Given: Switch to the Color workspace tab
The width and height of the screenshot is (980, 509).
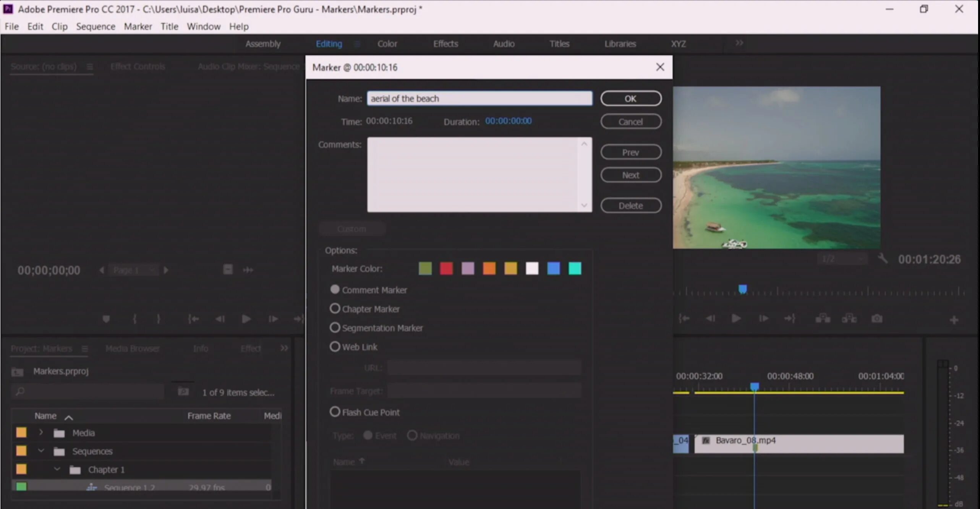Looking at the screenshot, I should [387, 44].
